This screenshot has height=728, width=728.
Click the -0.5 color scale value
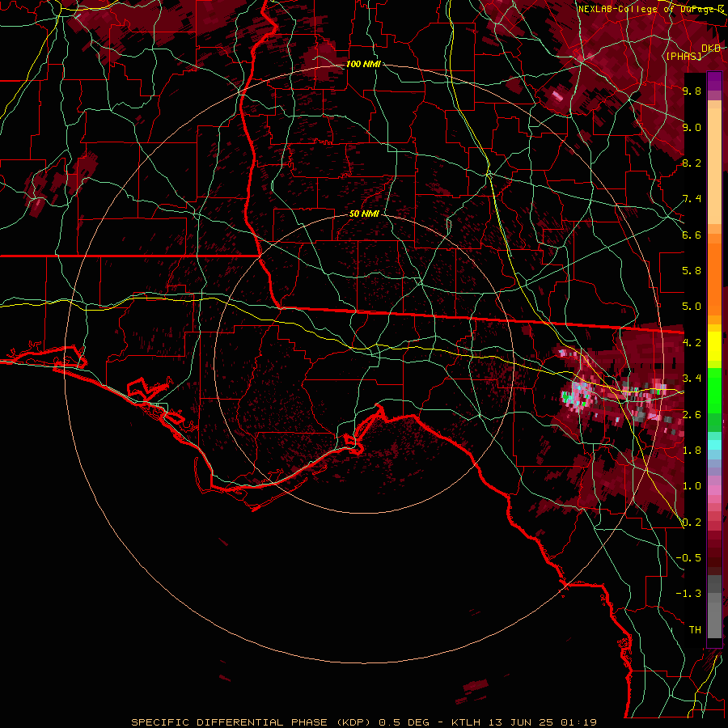(x=688, y=558)
